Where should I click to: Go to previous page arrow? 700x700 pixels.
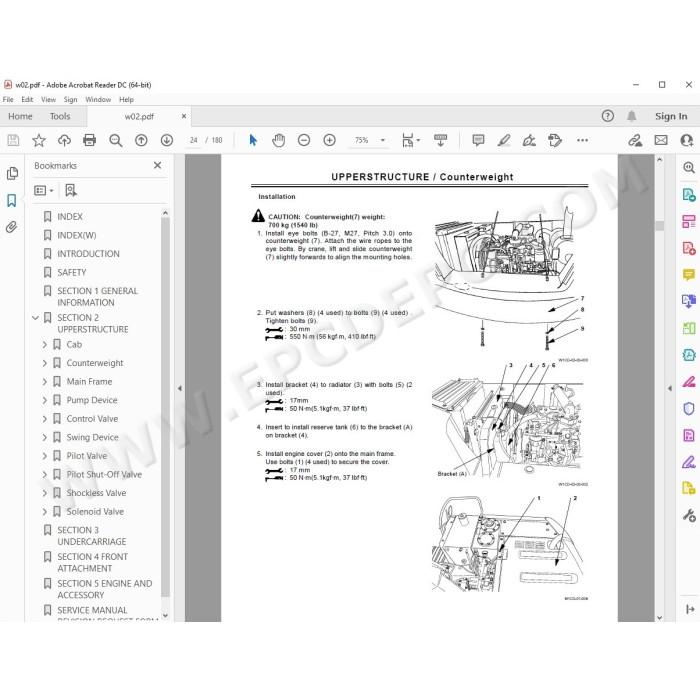click(x=141, y=140)
